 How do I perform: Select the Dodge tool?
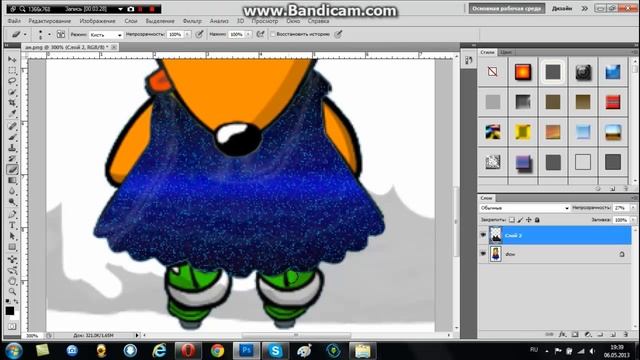pyautogui.click(x=12, y=202)
